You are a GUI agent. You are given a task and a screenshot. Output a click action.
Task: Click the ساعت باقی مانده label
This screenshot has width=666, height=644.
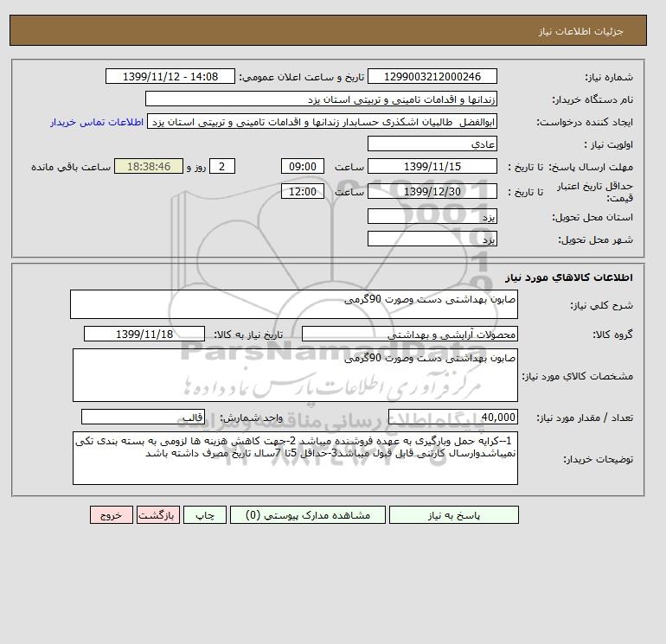[71, 167]
